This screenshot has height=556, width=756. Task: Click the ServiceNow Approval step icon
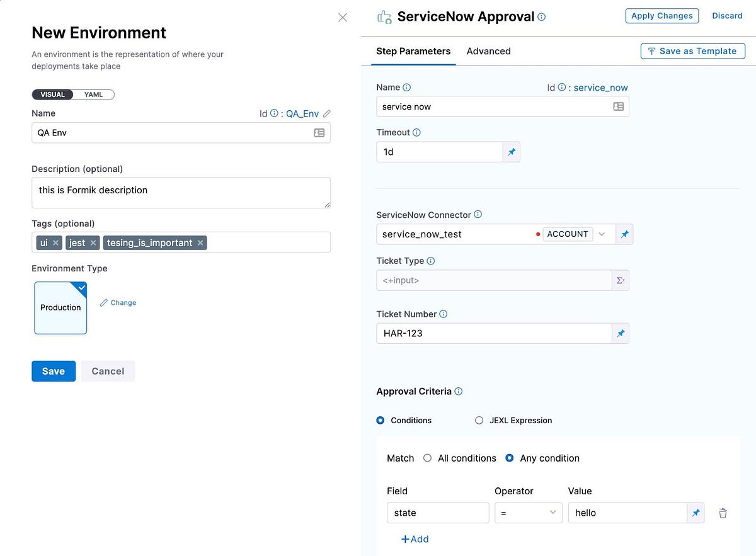coord(384,16)
